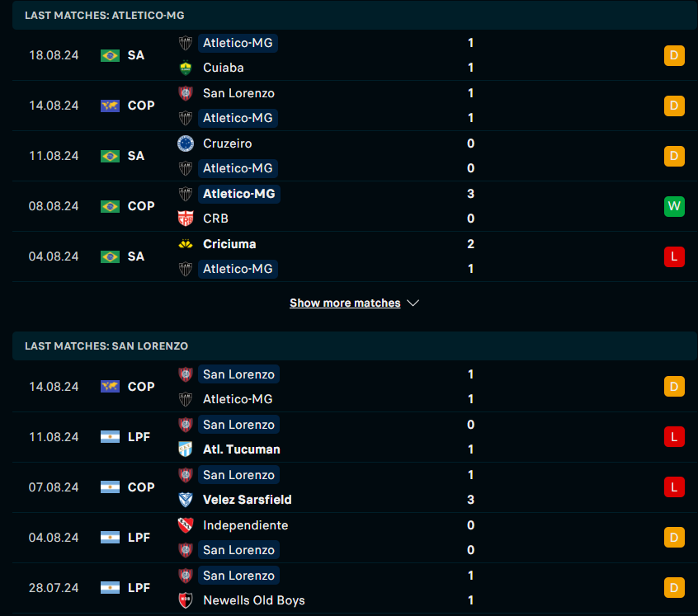Image resolution: width=698 pixels, height=616 pixels.
Task: Open the Cruzeiro team name link
Action: coord(228,143)
